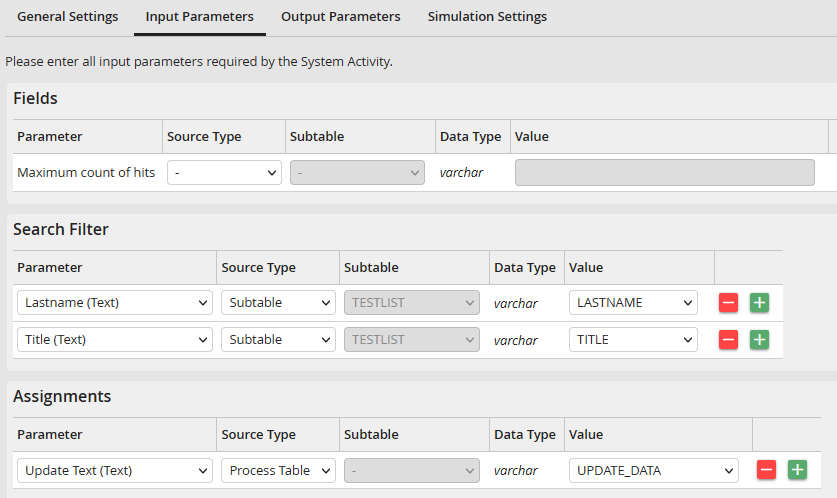Remove the Update Text (Text) assignment row

point(766,470)
